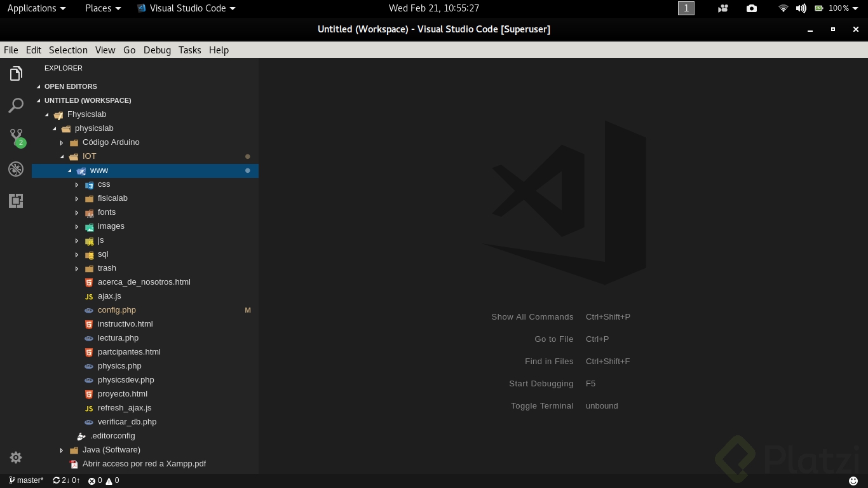Open the View menu

click(105, 50)
